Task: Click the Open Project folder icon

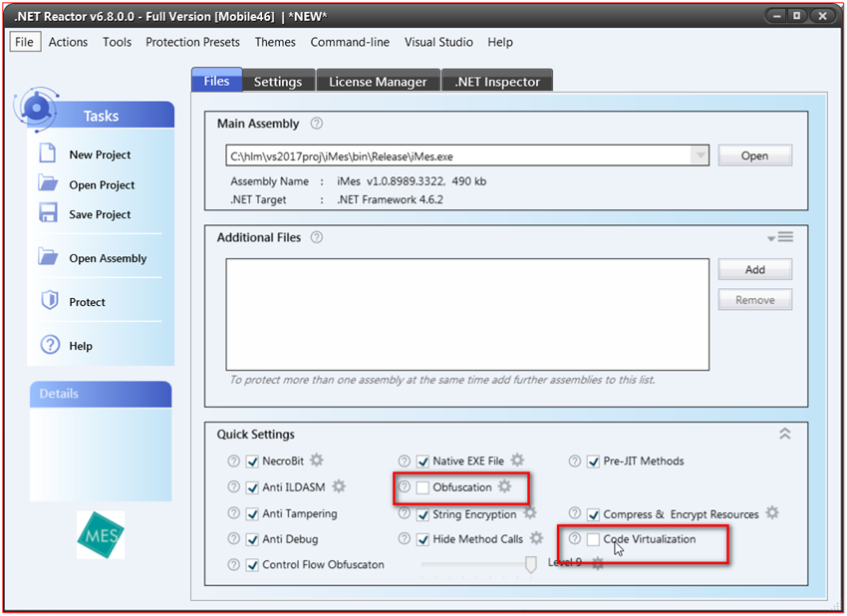Action: pyautogui.click(x=48, y=183)
